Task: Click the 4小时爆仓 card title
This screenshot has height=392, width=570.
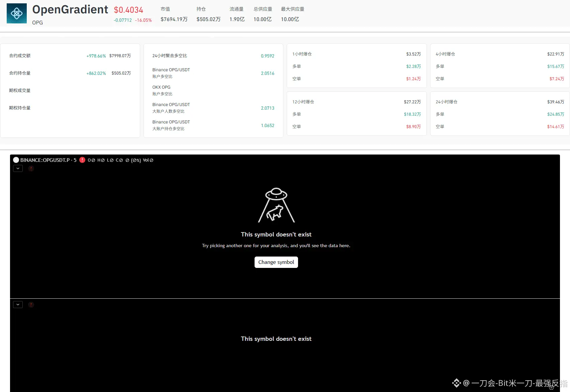Action: point(445,54)
